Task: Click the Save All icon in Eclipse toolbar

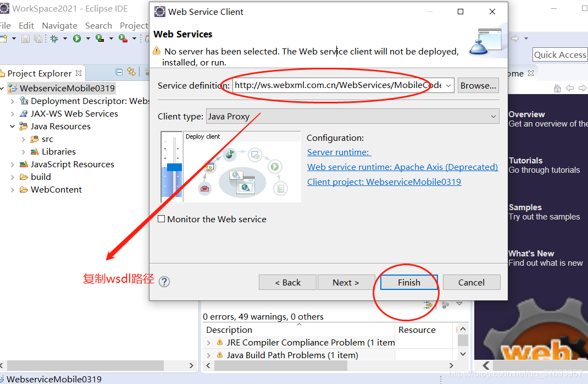Action: click(x=38, y=39)
